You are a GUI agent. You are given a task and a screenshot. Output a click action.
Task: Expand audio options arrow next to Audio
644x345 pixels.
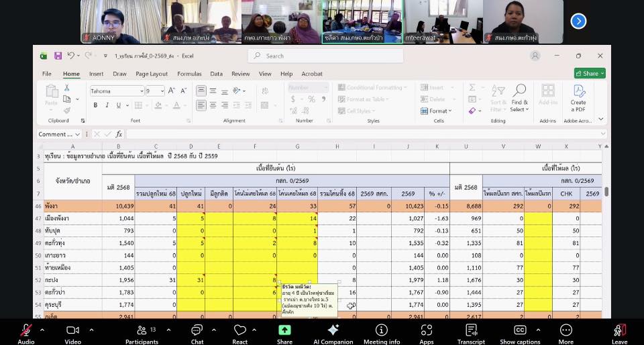[x=42, y=330]
